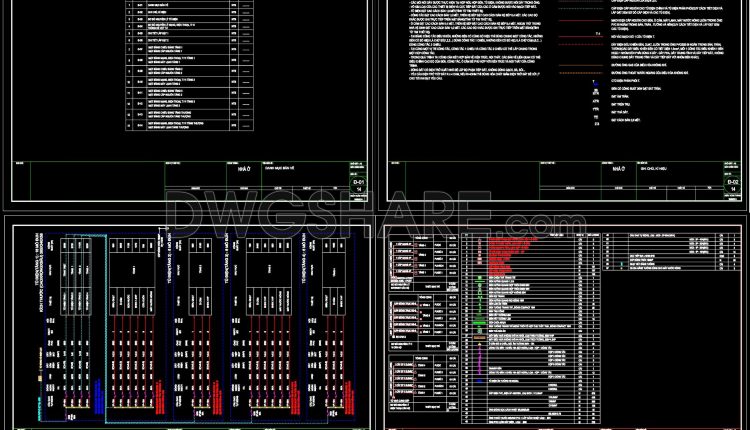Select the small blue symbol in legend table
The image size is (750, 430).
480,381
